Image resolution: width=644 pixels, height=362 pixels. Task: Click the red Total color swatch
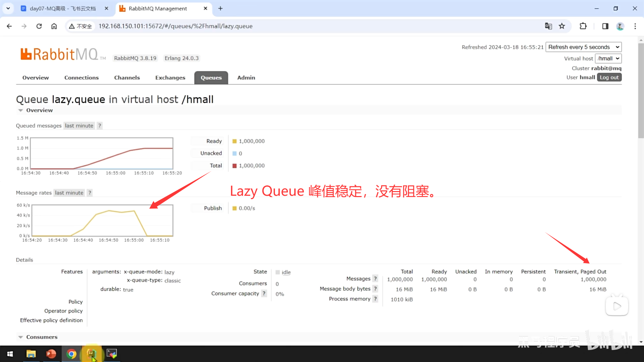234,166
